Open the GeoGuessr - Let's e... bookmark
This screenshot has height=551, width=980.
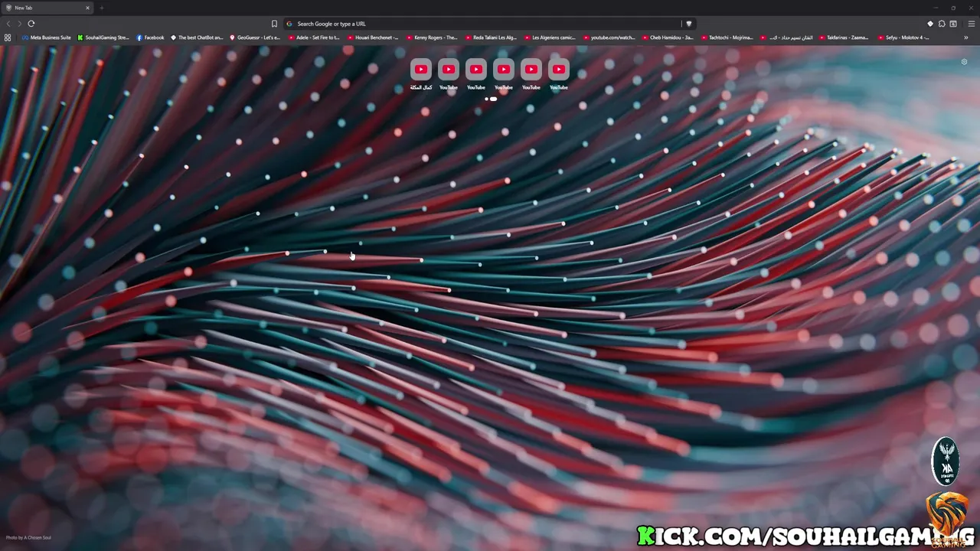click(255, 37)
